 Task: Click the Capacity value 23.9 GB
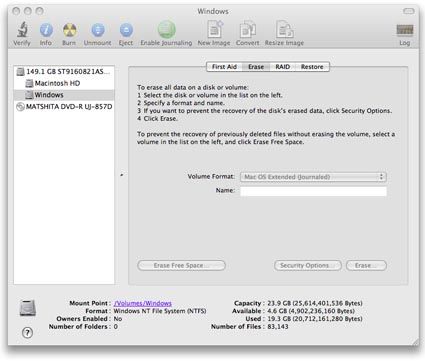[x=315, y=303]
